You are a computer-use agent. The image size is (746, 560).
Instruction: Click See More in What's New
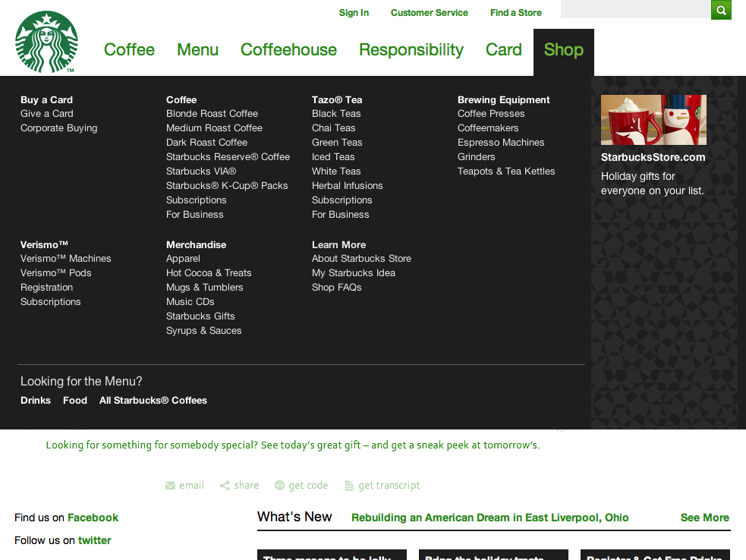tap(704, 518)
